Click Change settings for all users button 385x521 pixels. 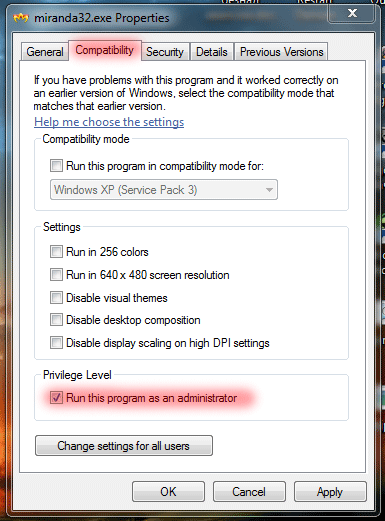(124, 445)
